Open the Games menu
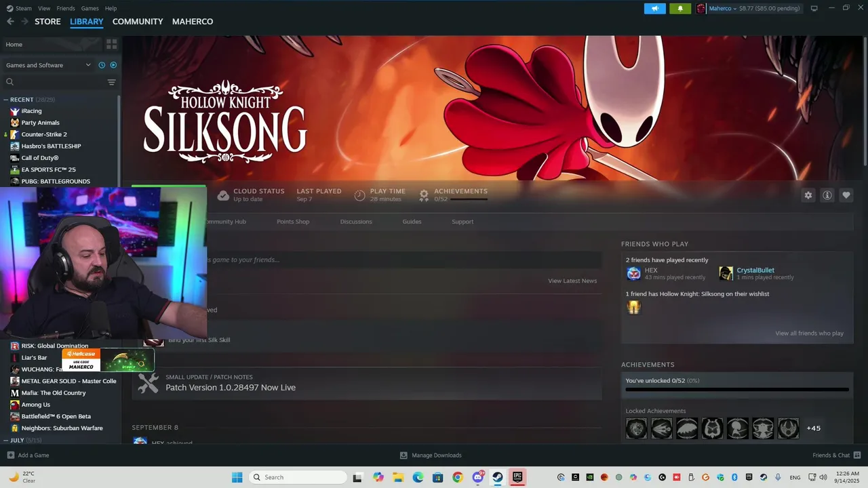The image size is (868, 488). click(90, 8)
